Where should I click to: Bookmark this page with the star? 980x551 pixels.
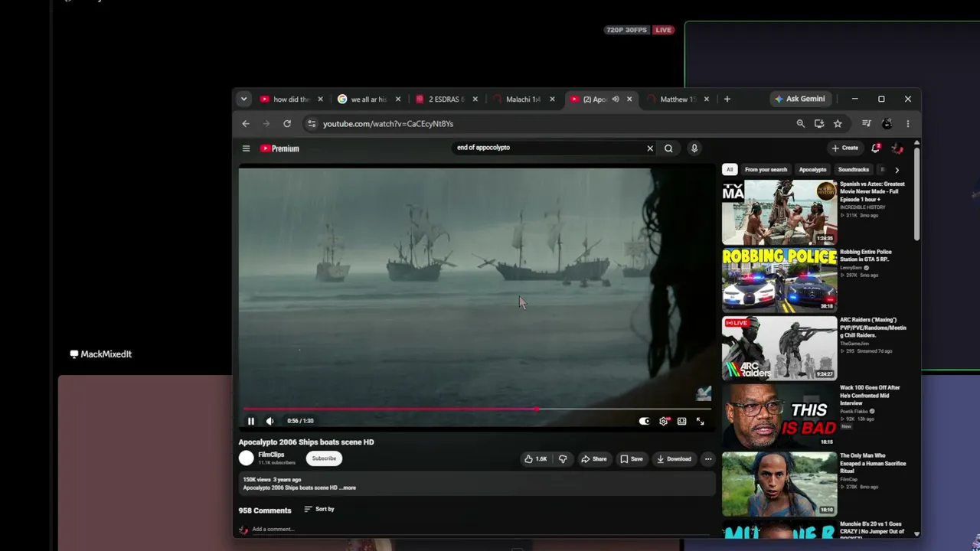[x=838, y=124]
